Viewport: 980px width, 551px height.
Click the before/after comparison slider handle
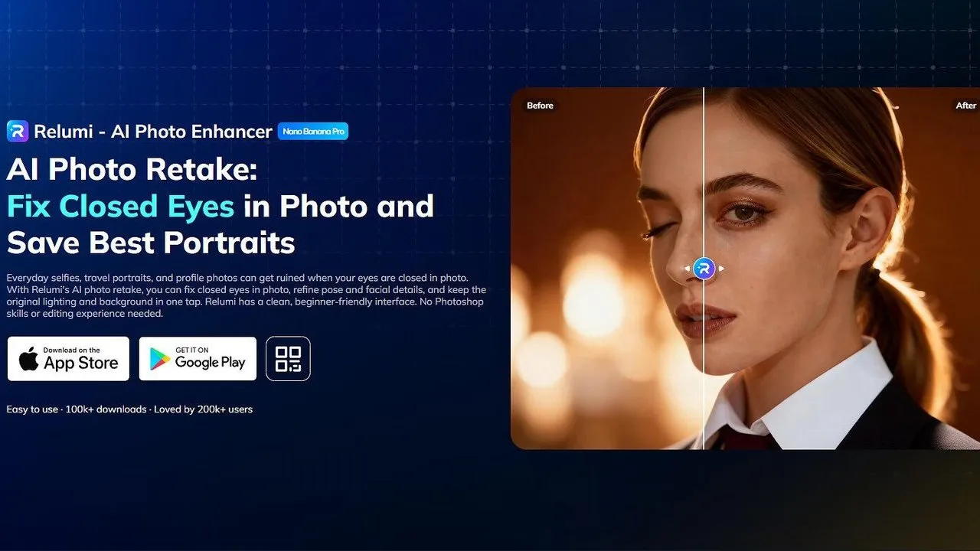tap(704, 269)
